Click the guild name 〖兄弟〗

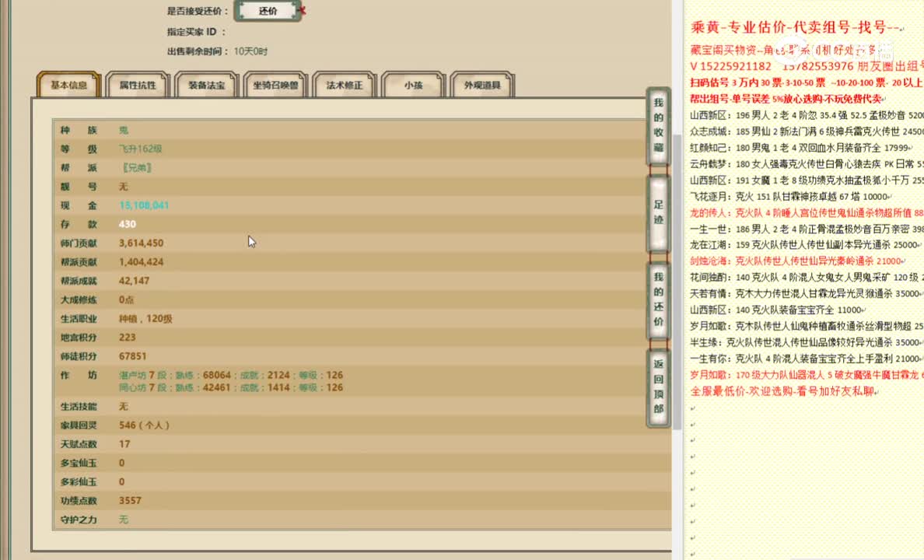point(136,167)
